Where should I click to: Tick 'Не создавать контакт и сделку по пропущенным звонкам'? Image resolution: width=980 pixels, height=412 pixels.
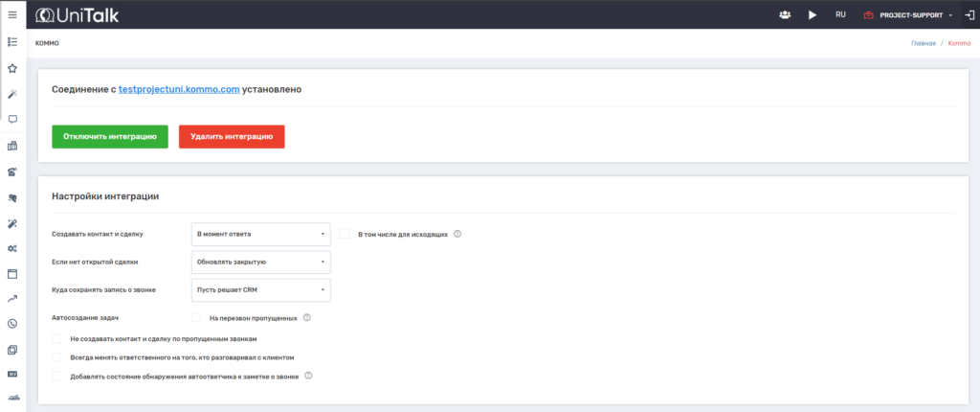[x=56, y=339]
